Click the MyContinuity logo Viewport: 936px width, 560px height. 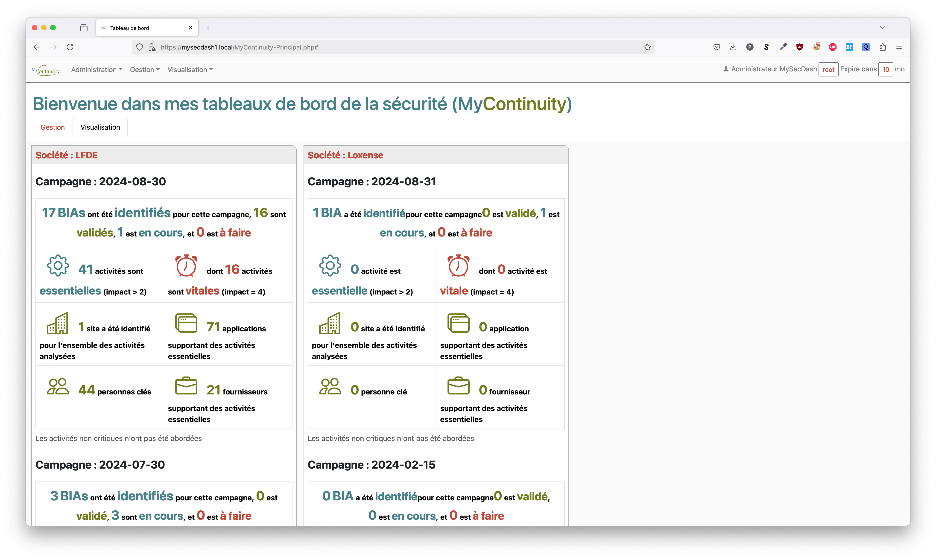pyautogui.click(x=46, y=70)
